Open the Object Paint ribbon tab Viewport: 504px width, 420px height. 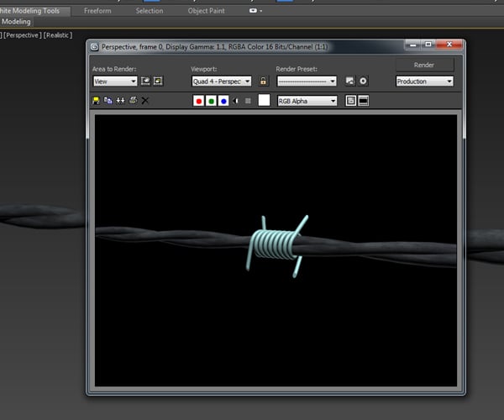207,11
